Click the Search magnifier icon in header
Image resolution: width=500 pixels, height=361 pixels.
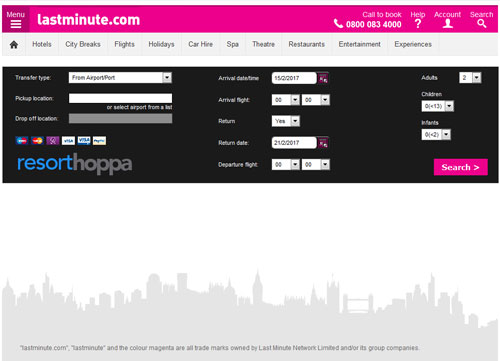482,24
